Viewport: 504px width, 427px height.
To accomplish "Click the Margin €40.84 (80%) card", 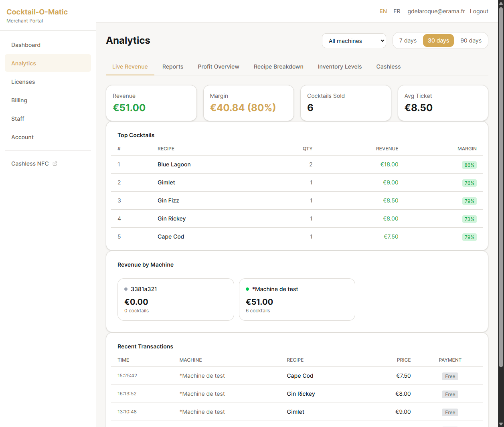I will [x=249, y=103].
